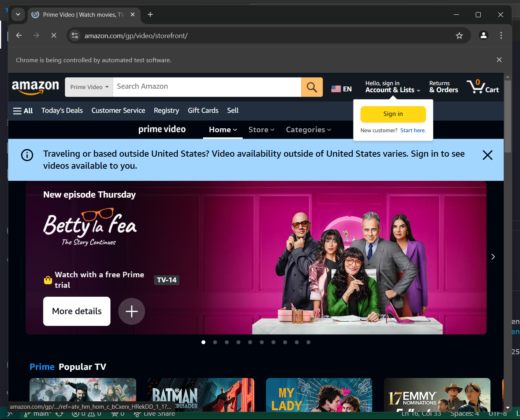The image size is (520, 420).
Task: Open the Chrome profile avatar icon
Action: pos(483,36)
